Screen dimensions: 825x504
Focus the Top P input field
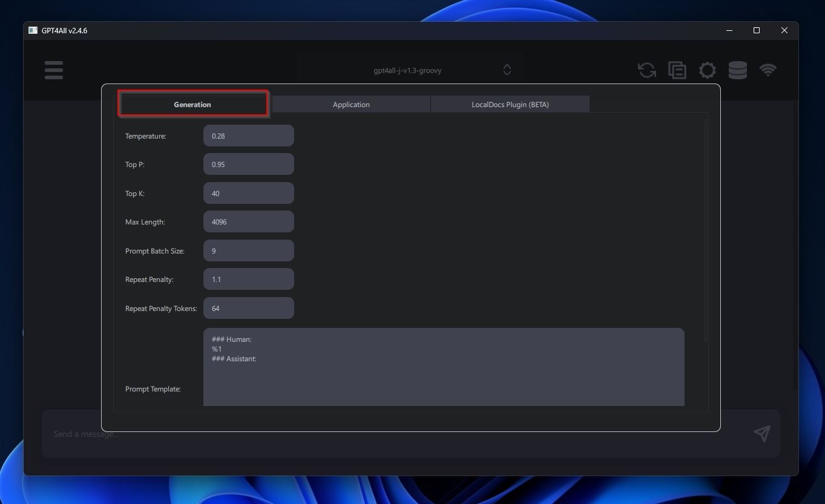coord(248,165)
